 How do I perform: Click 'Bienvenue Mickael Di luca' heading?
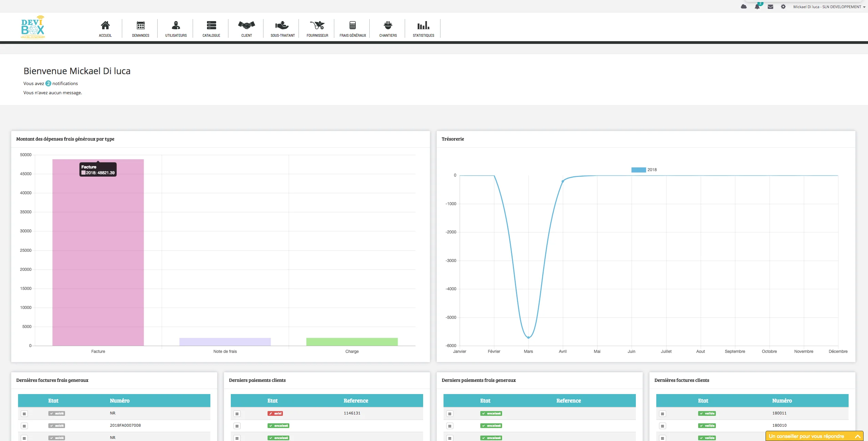[77, 71]
